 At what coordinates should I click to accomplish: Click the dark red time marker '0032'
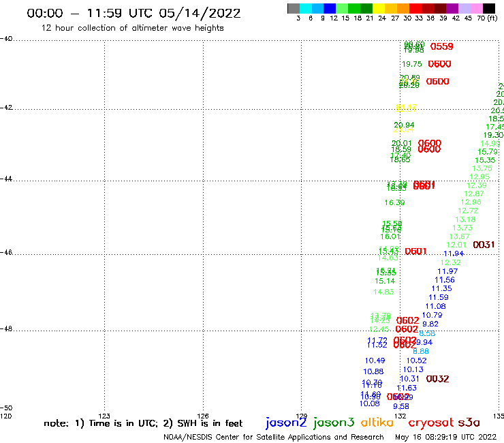[x=437, y=379]
